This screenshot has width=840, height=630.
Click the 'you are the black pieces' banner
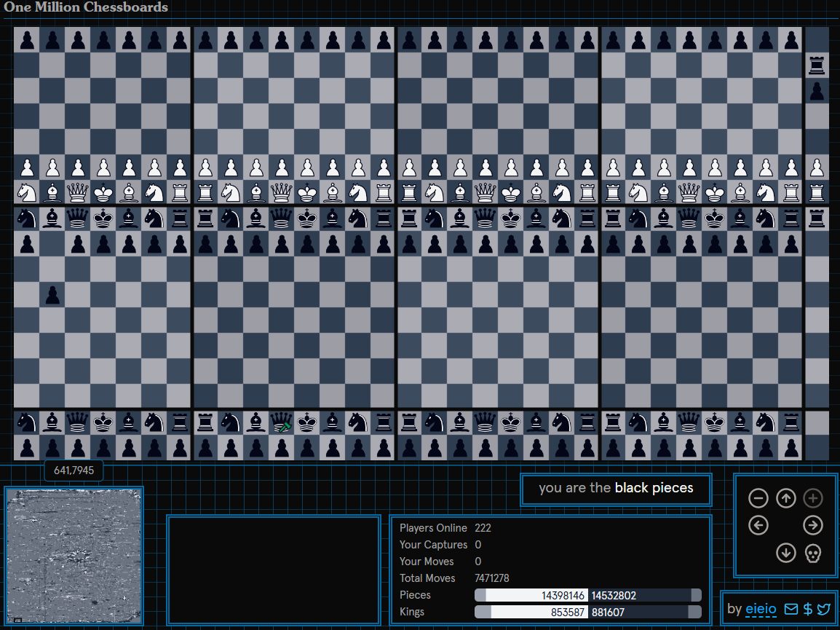pos(616,488)
